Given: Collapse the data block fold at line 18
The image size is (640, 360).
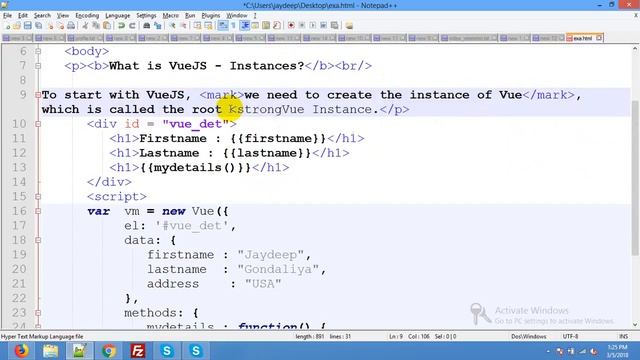Looking at the screenshot, I should 38,240.
